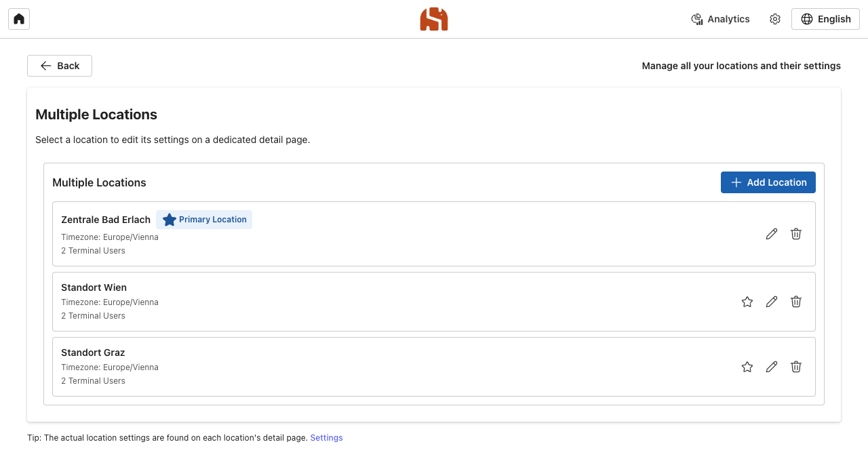Select the Standort Wien name

[x=94, y=287]
